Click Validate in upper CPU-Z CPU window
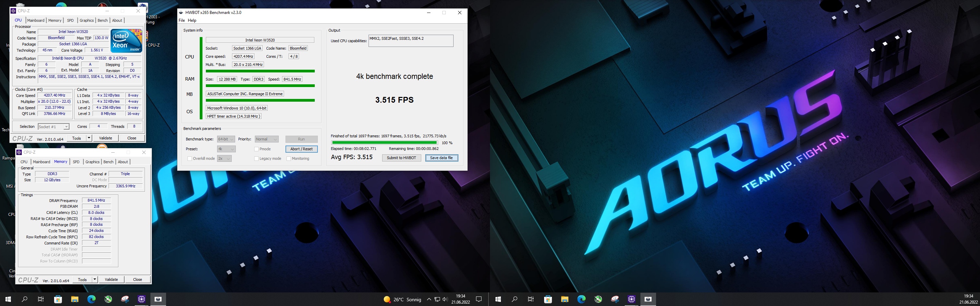 [105, 138]
